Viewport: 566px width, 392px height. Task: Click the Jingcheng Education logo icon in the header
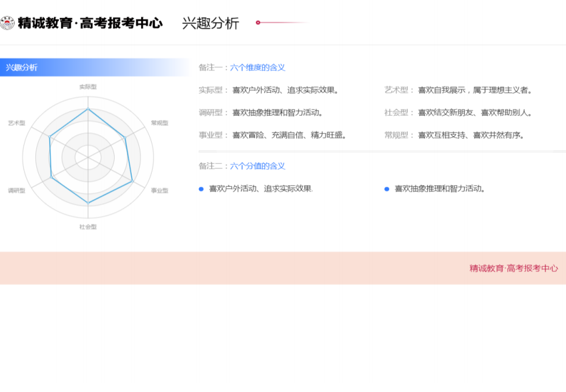[7, 24]
